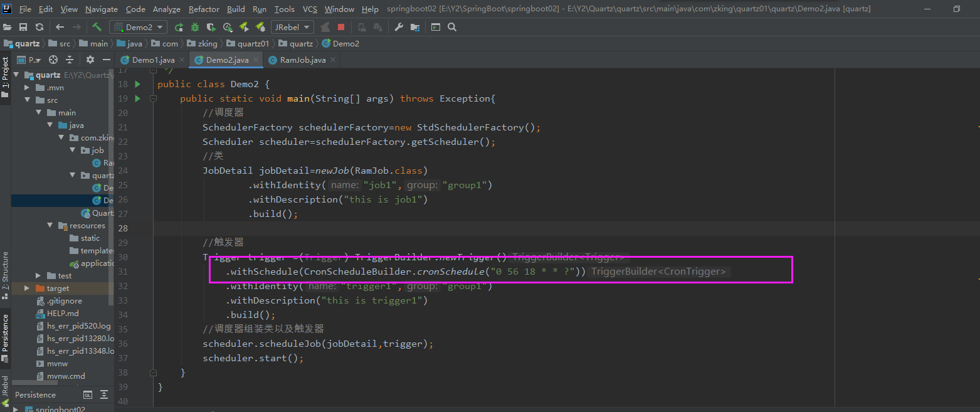This screenshot has height=412, width=980.
Task: Collapse the resources folder arrow
Action: tap(50, 226)
